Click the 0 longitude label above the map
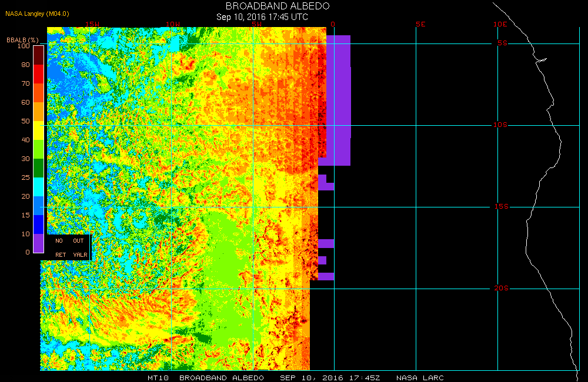Viewport: 588px width, 382px height. (333, 24)
